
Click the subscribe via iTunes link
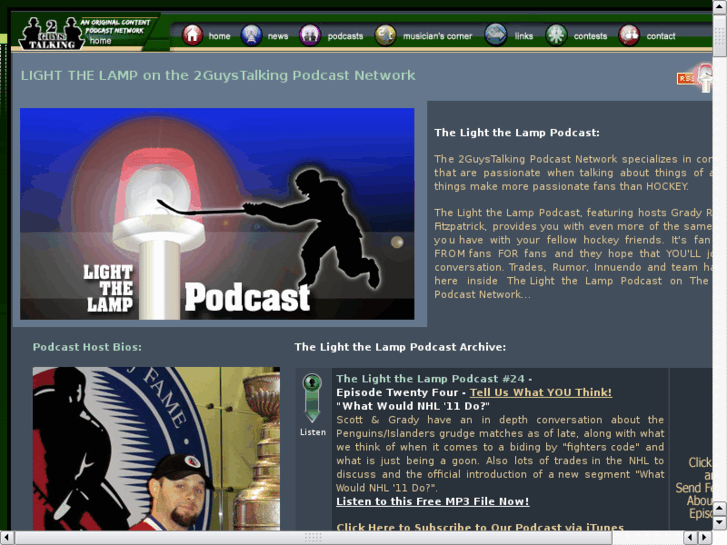click(x=480, y=527)
